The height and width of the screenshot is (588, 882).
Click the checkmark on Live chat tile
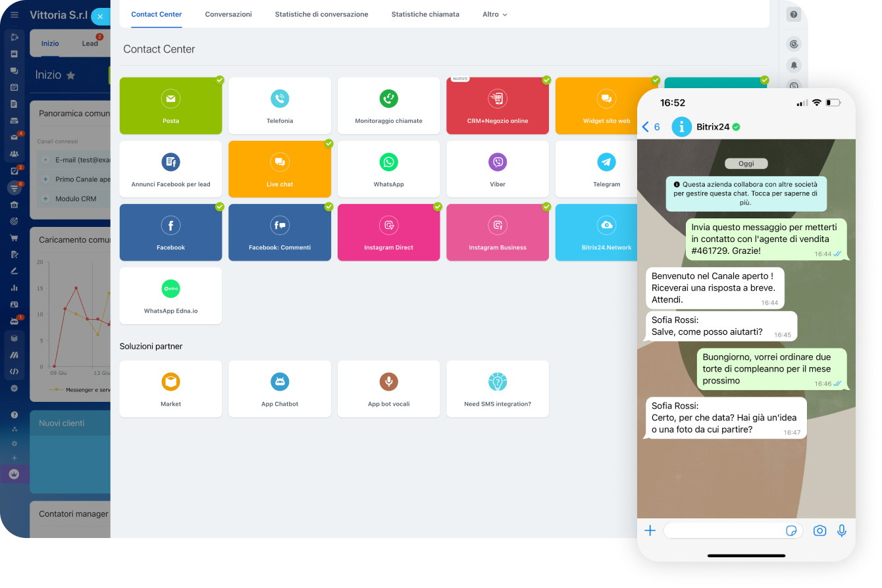(328, 143)
